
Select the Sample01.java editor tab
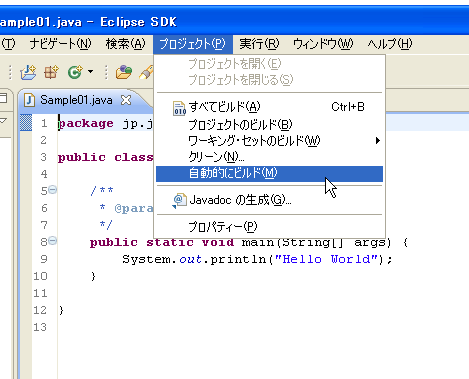tap(76, 100)
